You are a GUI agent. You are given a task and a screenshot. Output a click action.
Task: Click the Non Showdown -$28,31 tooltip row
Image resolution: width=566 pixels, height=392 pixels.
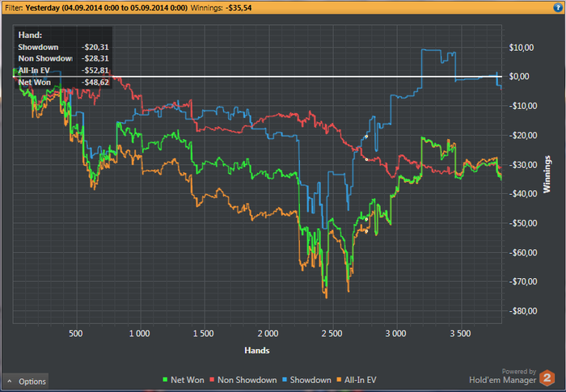[64, 58]
